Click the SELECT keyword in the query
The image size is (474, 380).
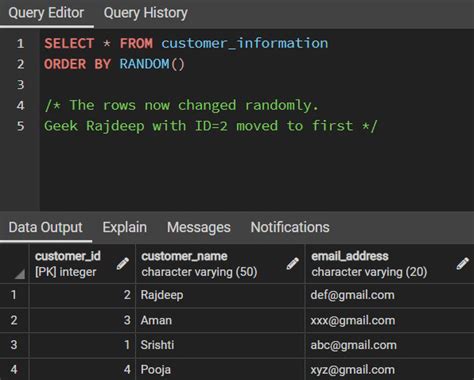click(69, 43)
